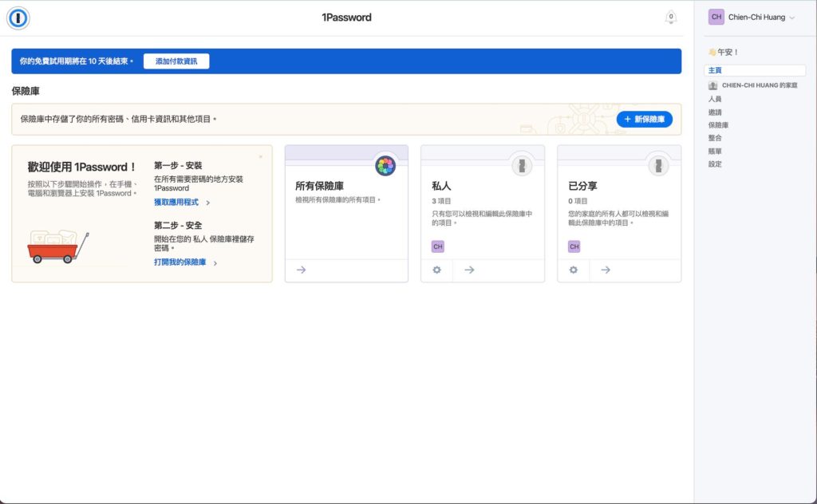Open the 打開我的保險庫 link
817x504 pixels.
[185, 262]
